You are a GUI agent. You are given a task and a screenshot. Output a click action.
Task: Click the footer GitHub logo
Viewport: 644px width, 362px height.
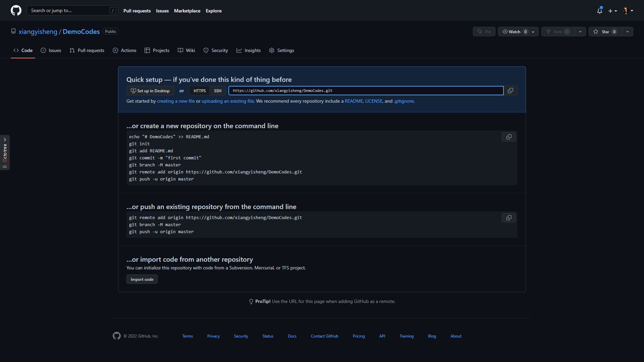pos(117,336)
